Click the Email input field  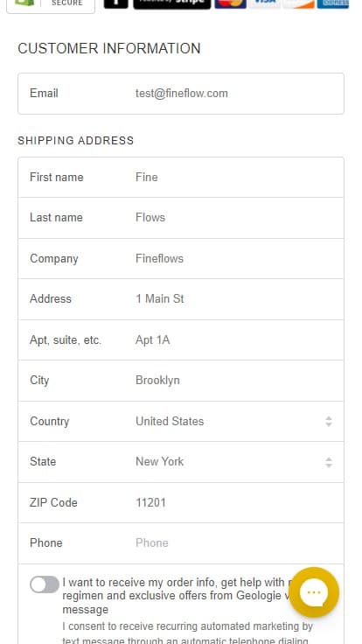(x=181, y=94)
